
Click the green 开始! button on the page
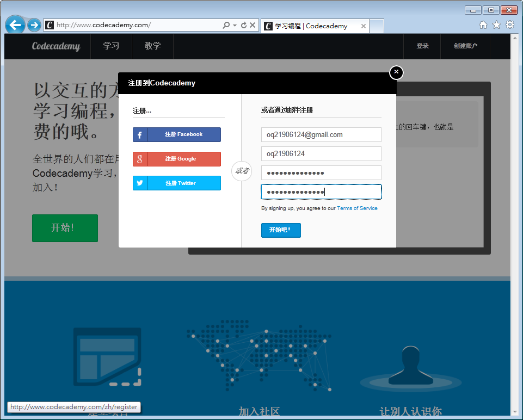[x=65, y=228]
